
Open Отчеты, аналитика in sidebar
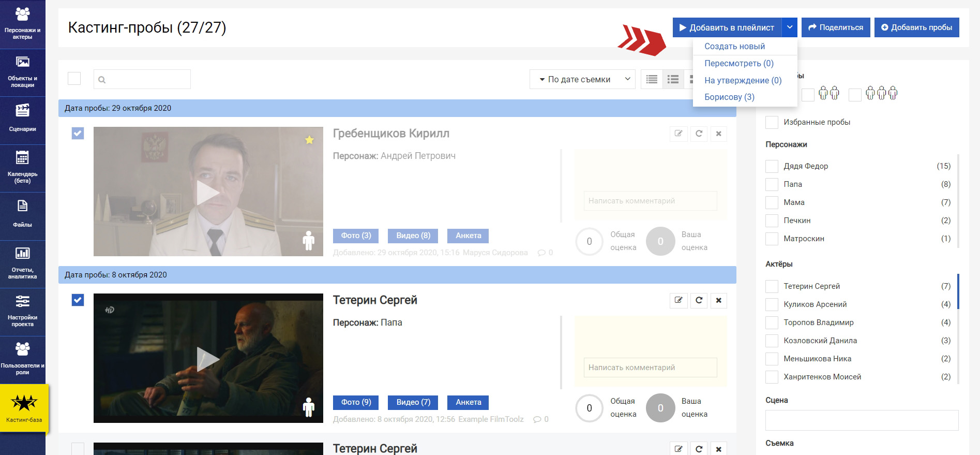point(22,264)
